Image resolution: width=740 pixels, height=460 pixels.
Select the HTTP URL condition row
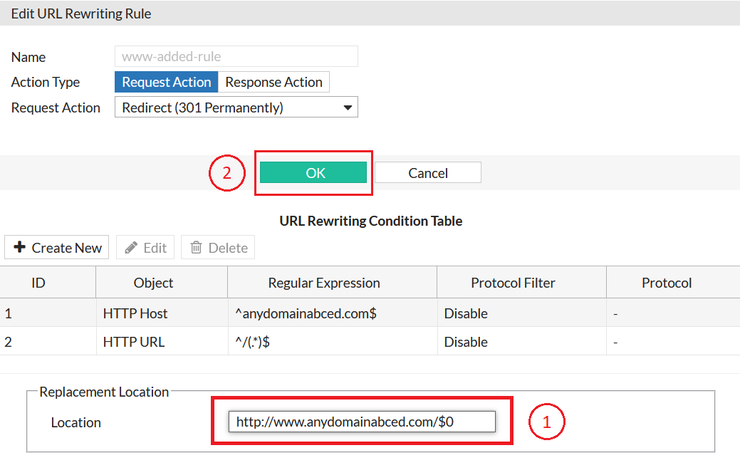135,342
